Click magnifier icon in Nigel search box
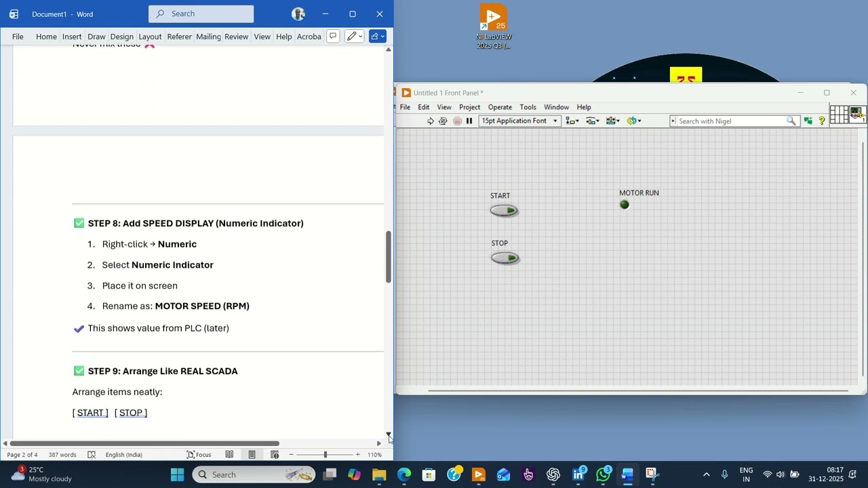The image size is (868, 488). 791,121
